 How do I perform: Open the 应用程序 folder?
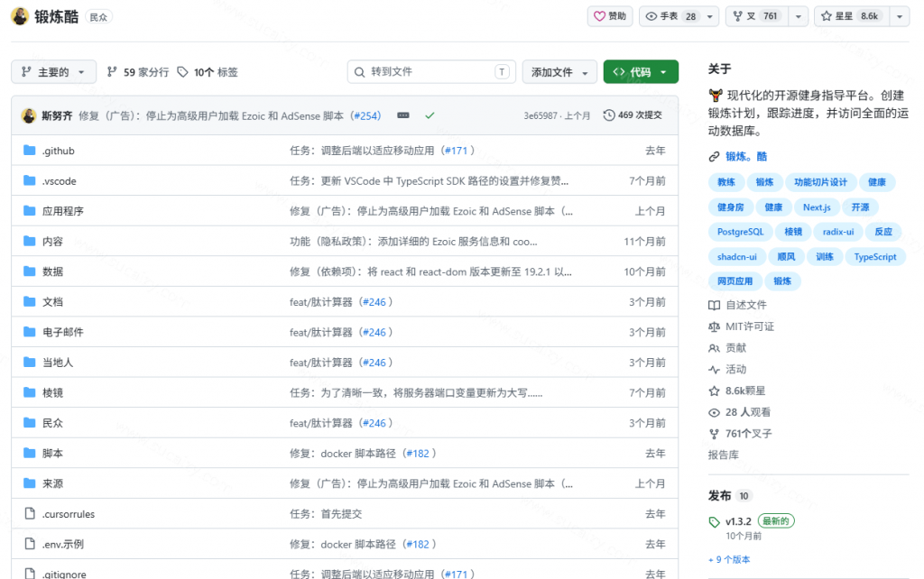[x=63, y=211]
